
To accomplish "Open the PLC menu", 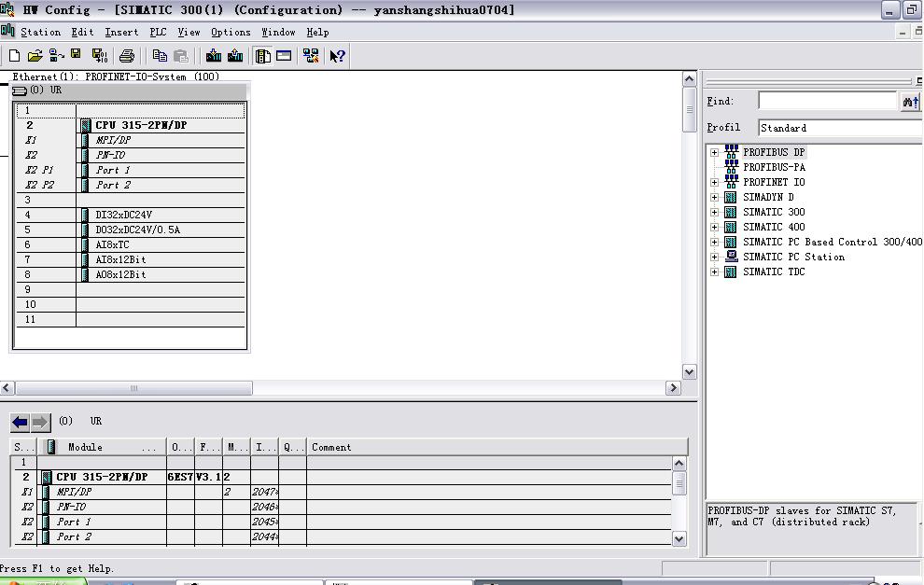I will click(x=158, y=32).
